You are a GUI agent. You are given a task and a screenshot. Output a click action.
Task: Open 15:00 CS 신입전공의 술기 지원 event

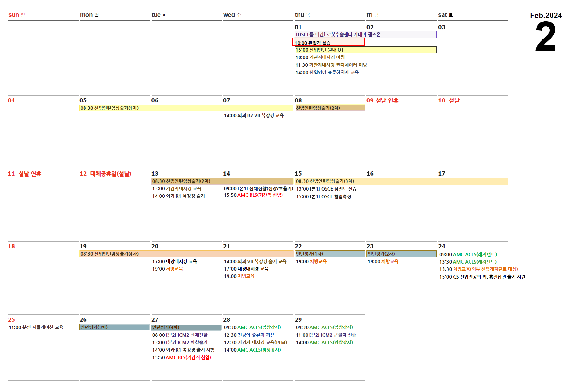pyautogui.click(x=482, y=277)
